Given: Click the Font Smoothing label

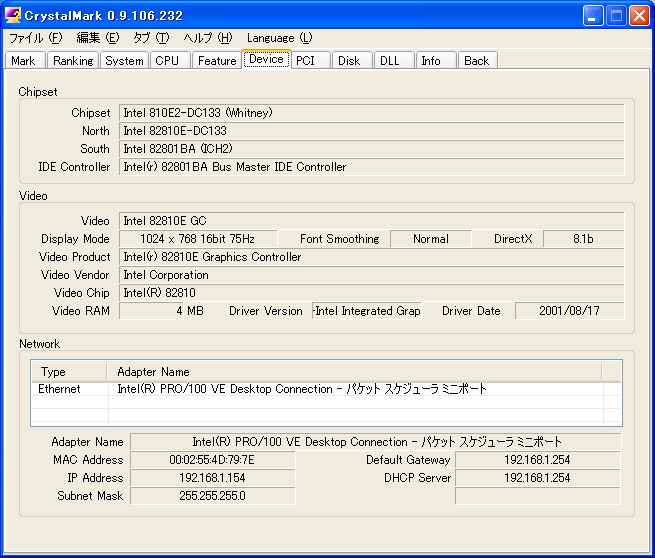Looking at the screenshot, I should point(340,239).
